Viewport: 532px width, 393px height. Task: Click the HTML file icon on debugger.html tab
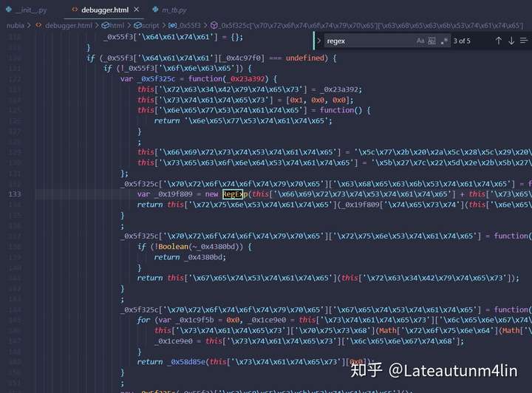75,10
